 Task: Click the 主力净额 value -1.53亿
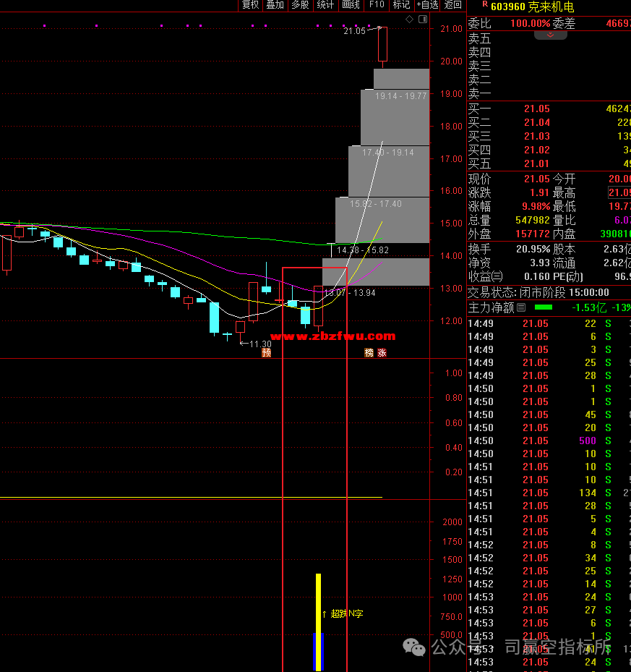(x=590, y=307)
